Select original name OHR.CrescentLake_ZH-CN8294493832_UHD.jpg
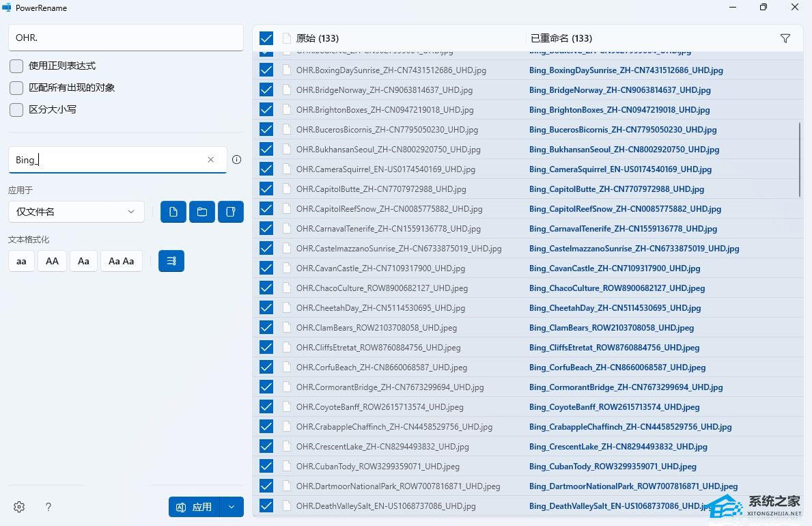 pos(382,446)
